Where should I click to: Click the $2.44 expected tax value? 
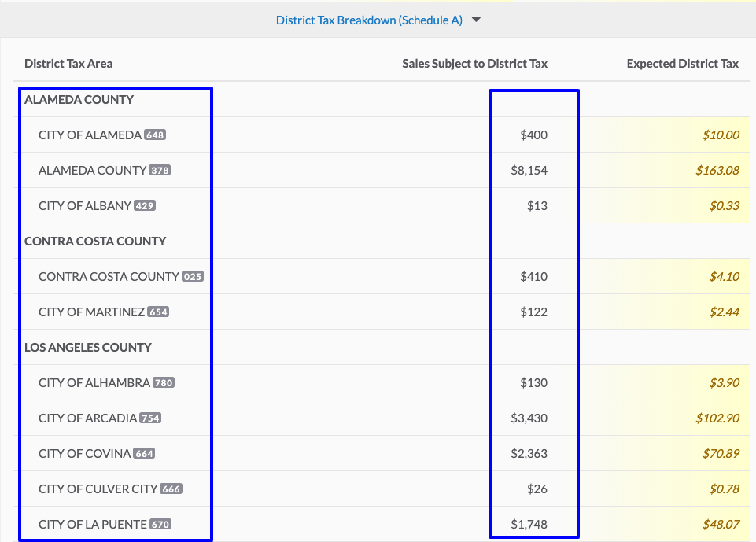click(x=725, y=312)
